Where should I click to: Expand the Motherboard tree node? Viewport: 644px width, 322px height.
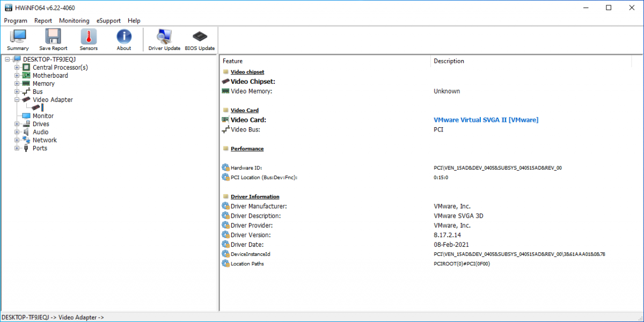pos(17,76)
